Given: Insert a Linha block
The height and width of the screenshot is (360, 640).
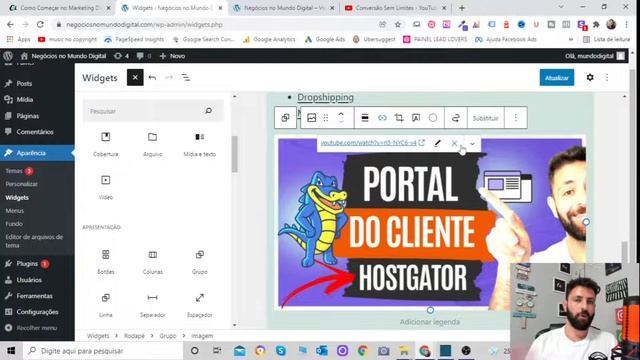Looking at the screenshot, I should 106,305.
